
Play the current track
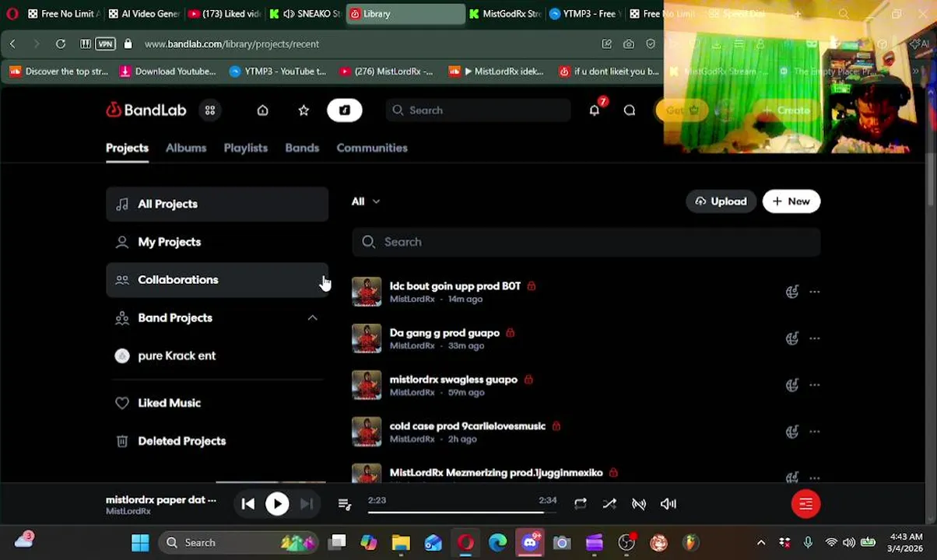(x=277, y=504)
